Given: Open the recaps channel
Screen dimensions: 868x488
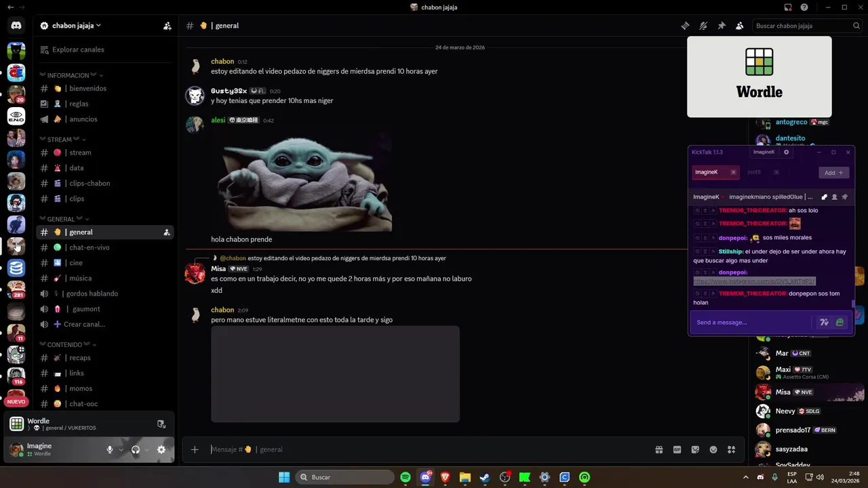Looking at the screenshot, I should coord(104,358).
